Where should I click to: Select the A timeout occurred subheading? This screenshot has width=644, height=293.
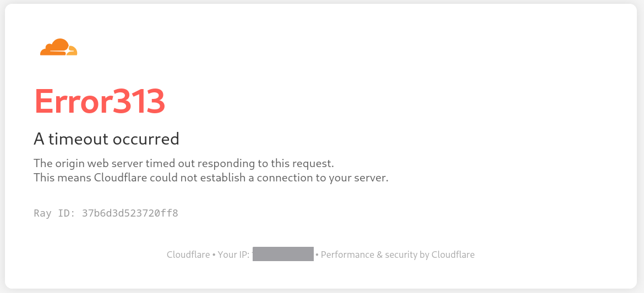coord(106,139)
